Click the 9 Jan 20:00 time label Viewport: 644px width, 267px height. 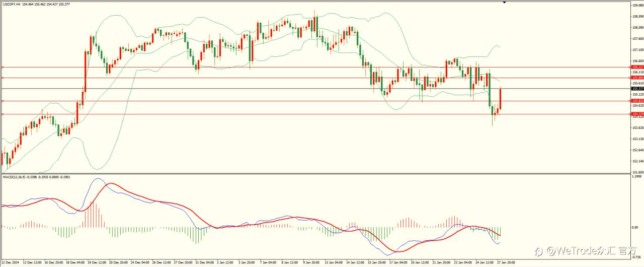[312, 262]
